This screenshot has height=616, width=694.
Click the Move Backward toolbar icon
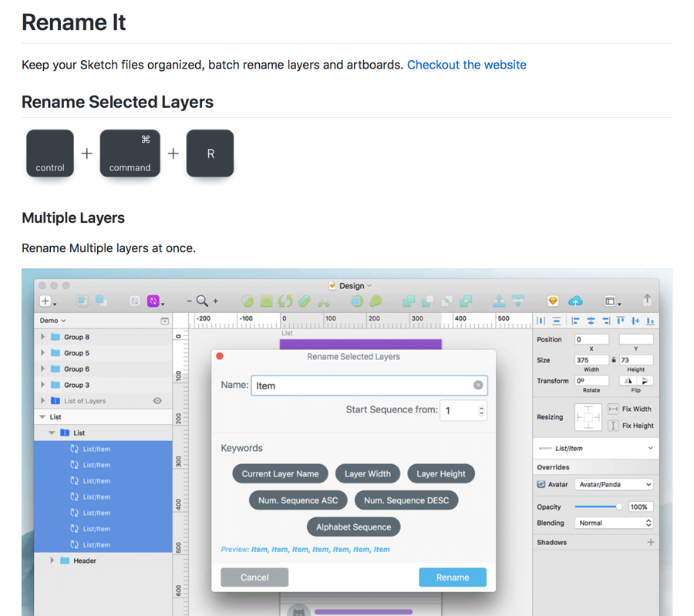click(518, 301)
